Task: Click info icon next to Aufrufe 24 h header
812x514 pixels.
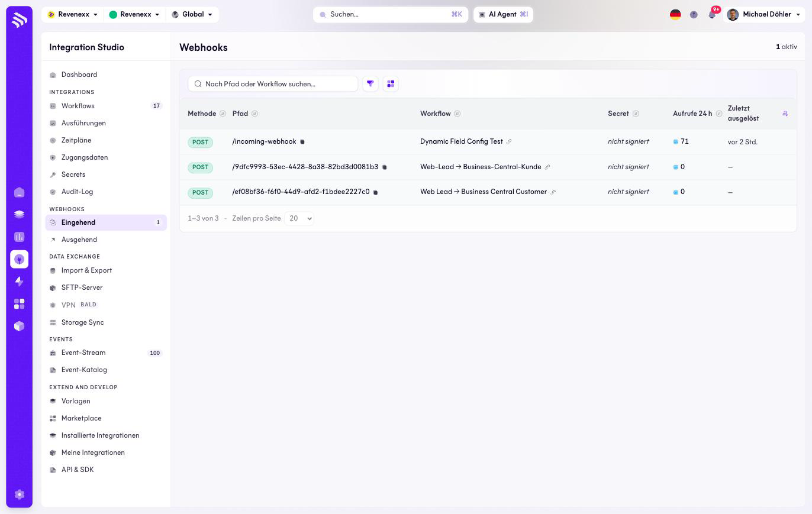Action: (x=719, y=114)
